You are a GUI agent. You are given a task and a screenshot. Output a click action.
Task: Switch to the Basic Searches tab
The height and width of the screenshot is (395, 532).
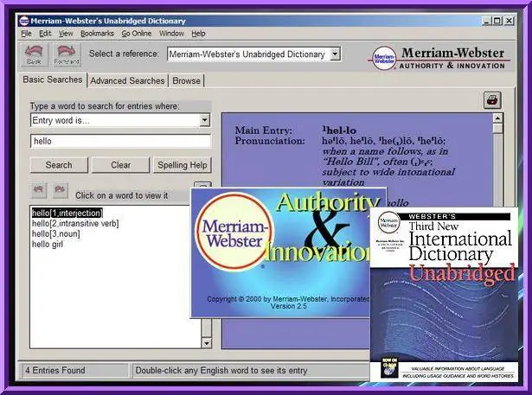pyautogui.click(x=53, y=80)
